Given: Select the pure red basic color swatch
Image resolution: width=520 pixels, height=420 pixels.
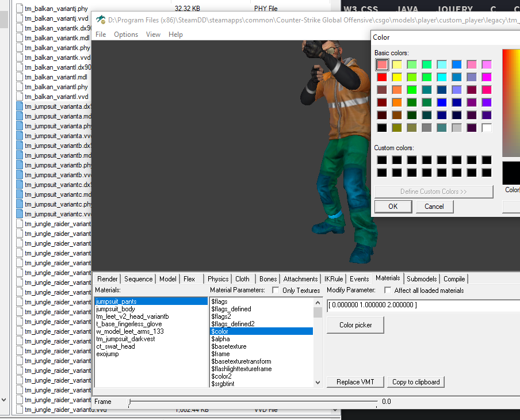Looking at the screenshot, I should click(x=382, y=77).
